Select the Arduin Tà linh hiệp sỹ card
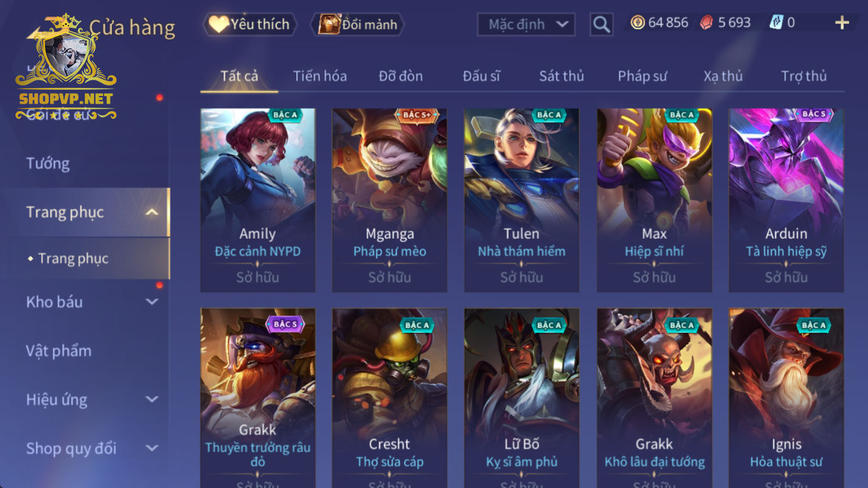 [786, 200]
